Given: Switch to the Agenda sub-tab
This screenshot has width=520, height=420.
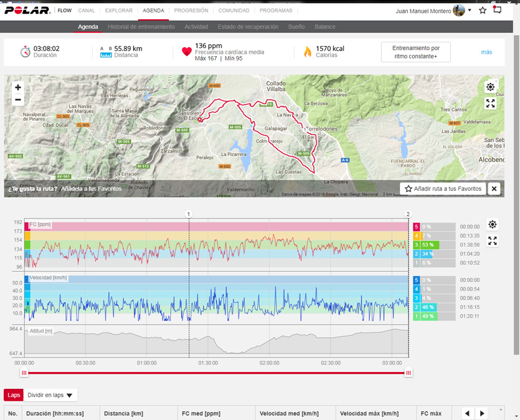Looking at the screenshot, I should point(88,27).
